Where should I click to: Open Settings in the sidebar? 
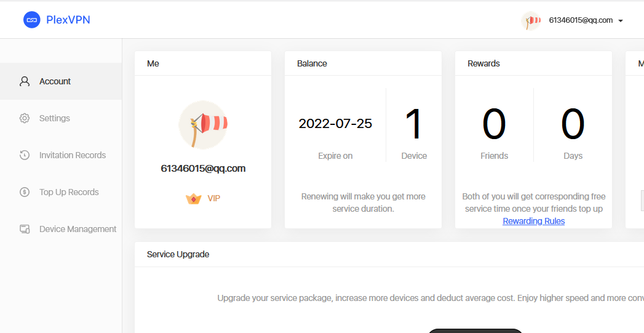[x=61, y=118]
